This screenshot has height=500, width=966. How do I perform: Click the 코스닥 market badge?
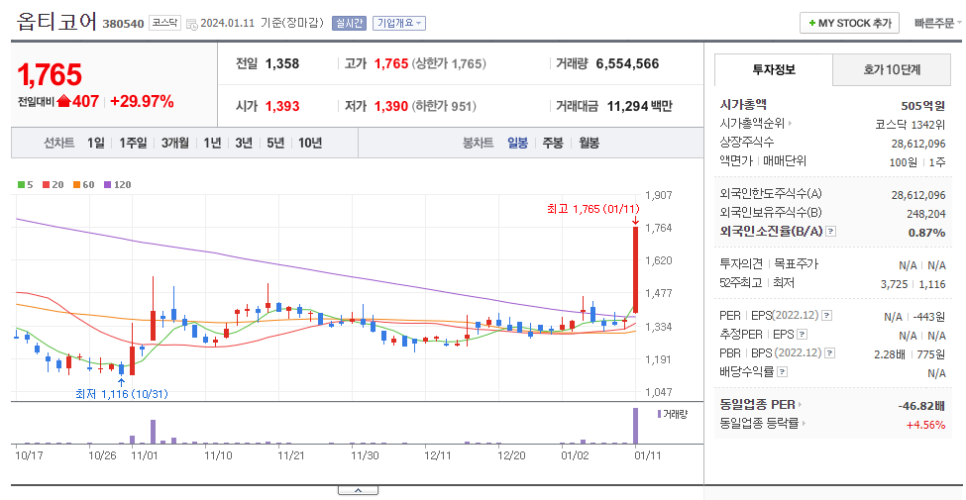click(x=164, y=23)
